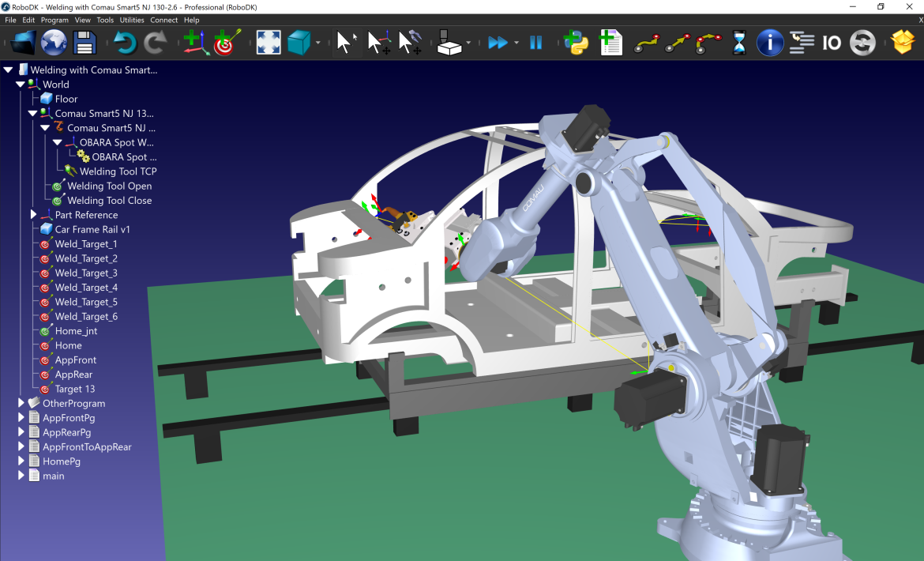
Task: Open the Tools menu
Action: point(105,20)
